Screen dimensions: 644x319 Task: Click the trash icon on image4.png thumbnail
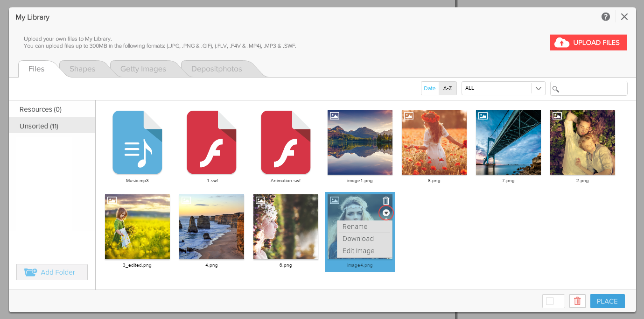pyautogui.click(x=386, y=201)
